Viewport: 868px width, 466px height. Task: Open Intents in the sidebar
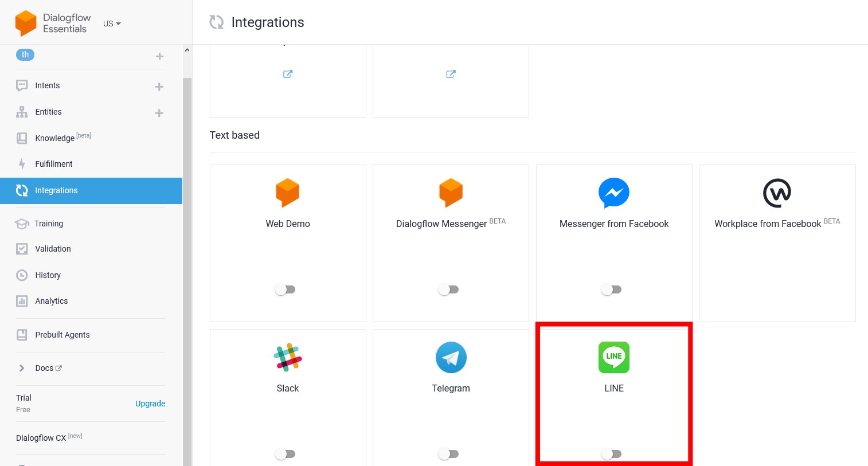(48, 85)
